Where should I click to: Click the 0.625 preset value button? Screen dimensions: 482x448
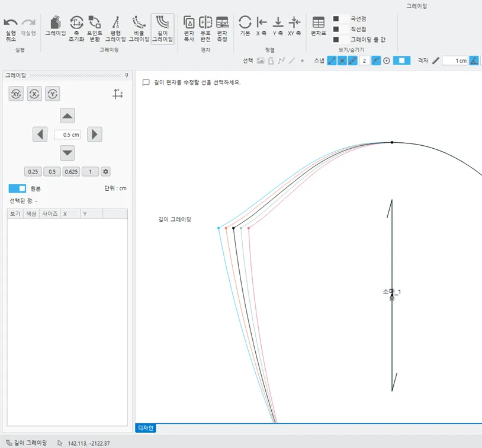tap(72, 172)
